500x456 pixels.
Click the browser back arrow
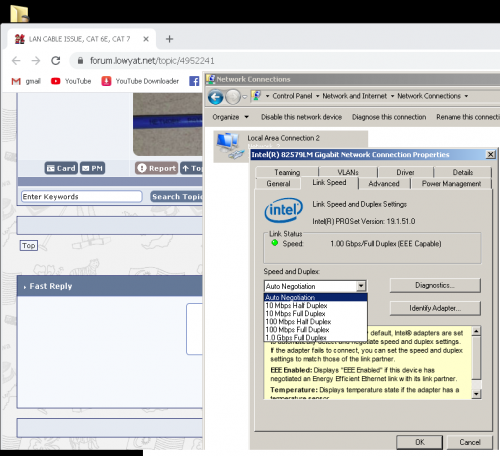tap(16, 61)
